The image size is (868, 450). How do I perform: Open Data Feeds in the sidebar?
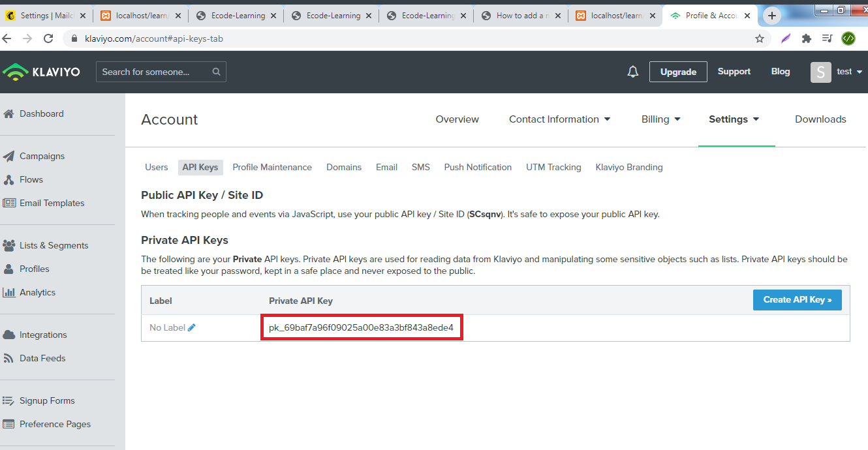coord(42,358)
